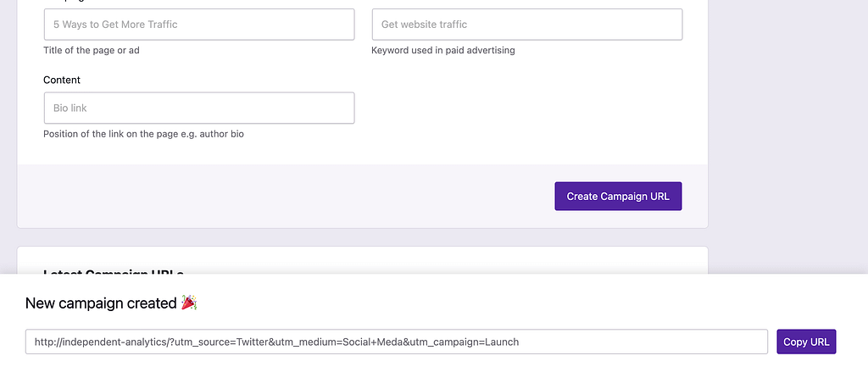Viewport: 868px width, 378px height.
Task: Click the "New campaign created" heading
Action: 100,303
